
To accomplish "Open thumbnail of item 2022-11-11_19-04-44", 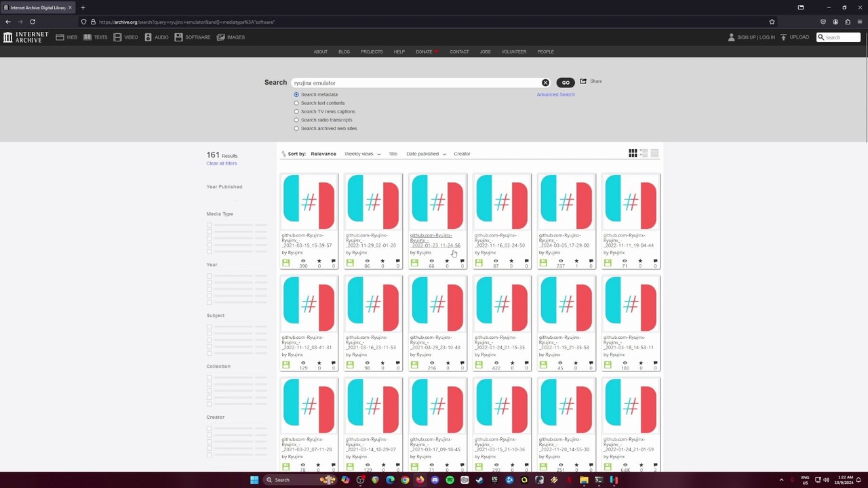I will click(x=631, y=201).
